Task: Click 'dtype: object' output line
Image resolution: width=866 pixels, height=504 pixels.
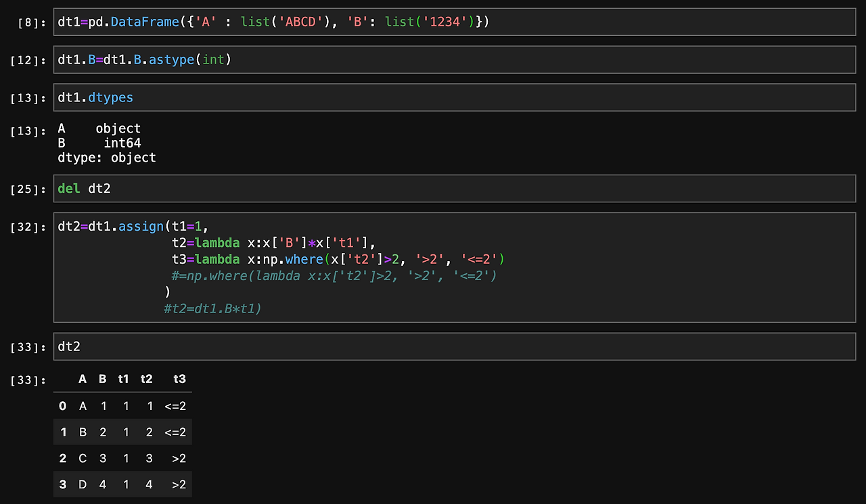Action: pyautogui.click(x=107, y=158)
